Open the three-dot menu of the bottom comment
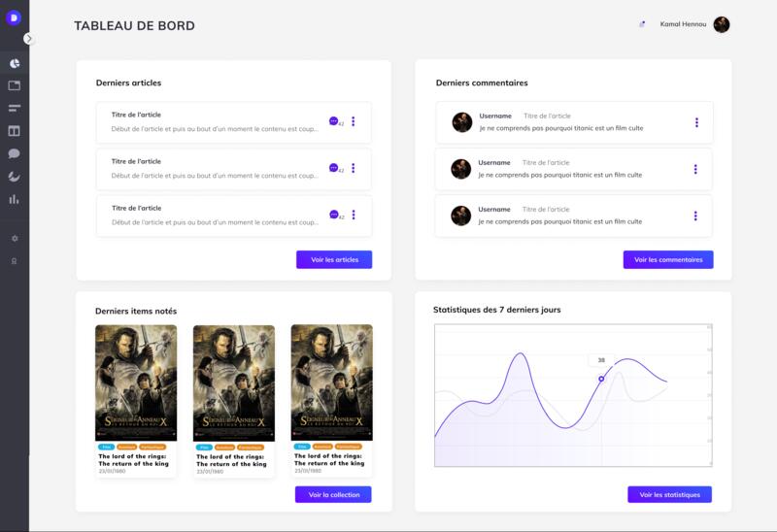This screenshot has width=777, height=532. point(695,216)
